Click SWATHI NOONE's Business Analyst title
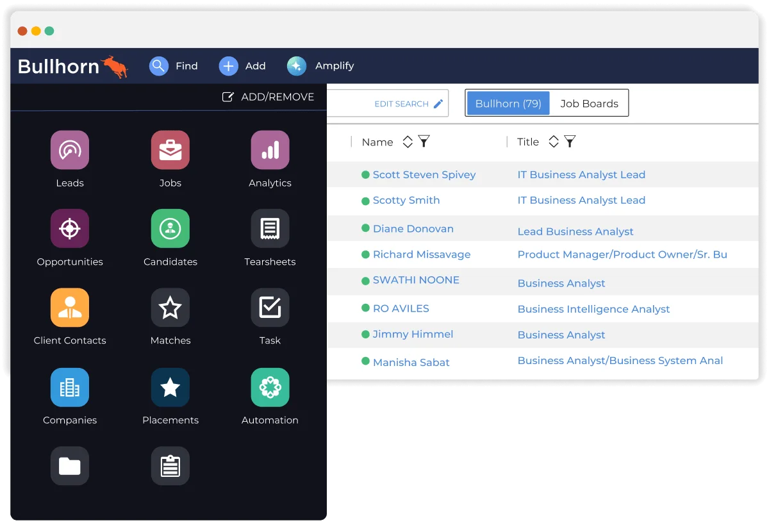This screenshot has width=769, height=532. (x=561, y=283)
